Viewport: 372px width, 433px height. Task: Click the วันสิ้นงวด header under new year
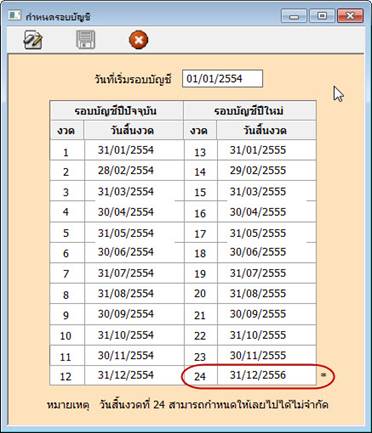(266, 130)
